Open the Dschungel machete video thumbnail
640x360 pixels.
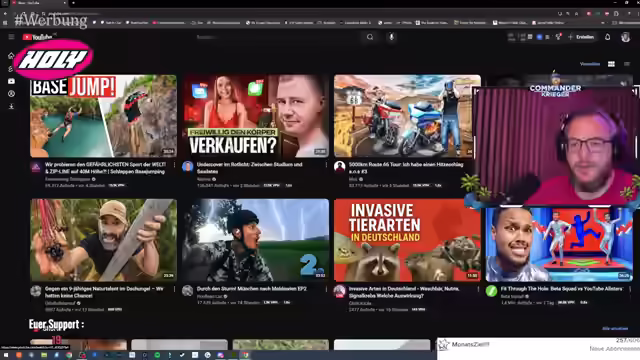103,240
